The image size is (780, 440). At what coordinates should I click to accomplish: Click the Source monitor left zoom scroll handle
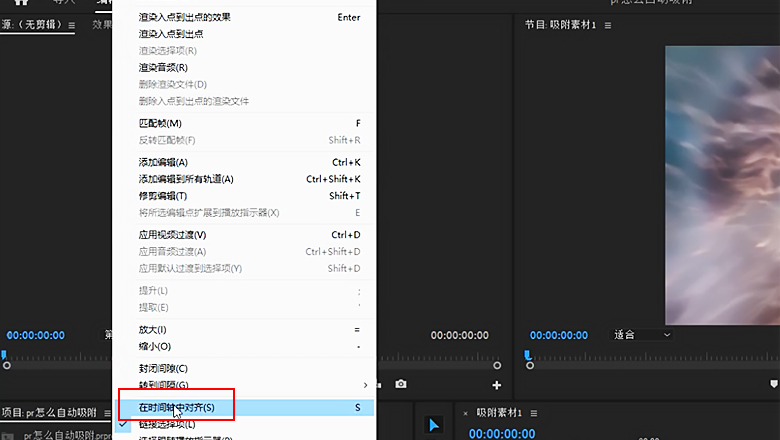(x=6, y=365)
